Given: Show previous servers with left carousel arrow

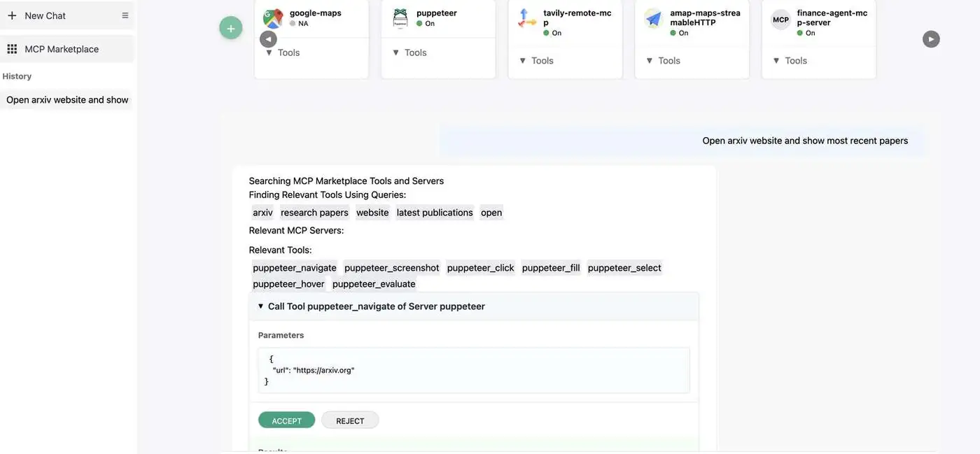Looking at the screenshot, I should click(x=268, y=39).
